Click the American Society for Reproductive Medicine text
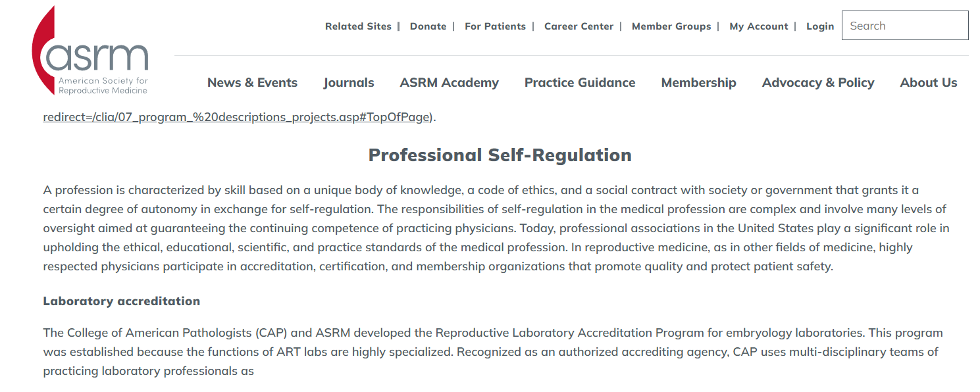Viewport: 980px width, 392px height. 103,86
